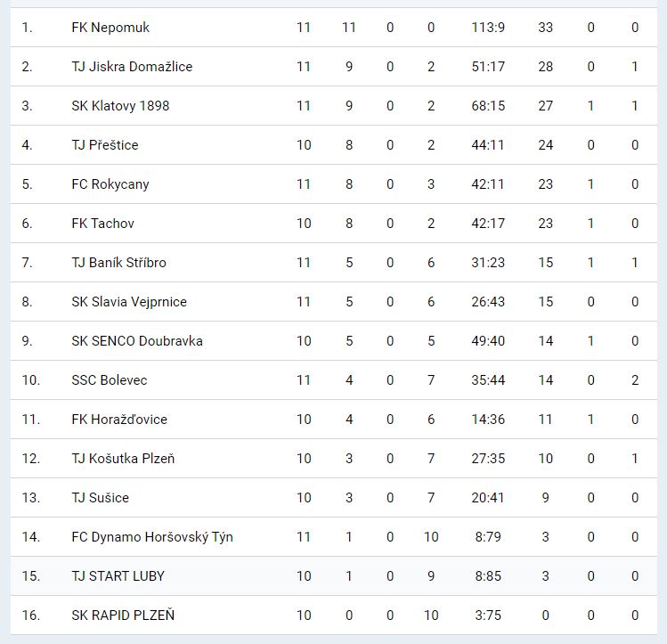Open TJ Baník Stříbro team page

tap(118, 263)
